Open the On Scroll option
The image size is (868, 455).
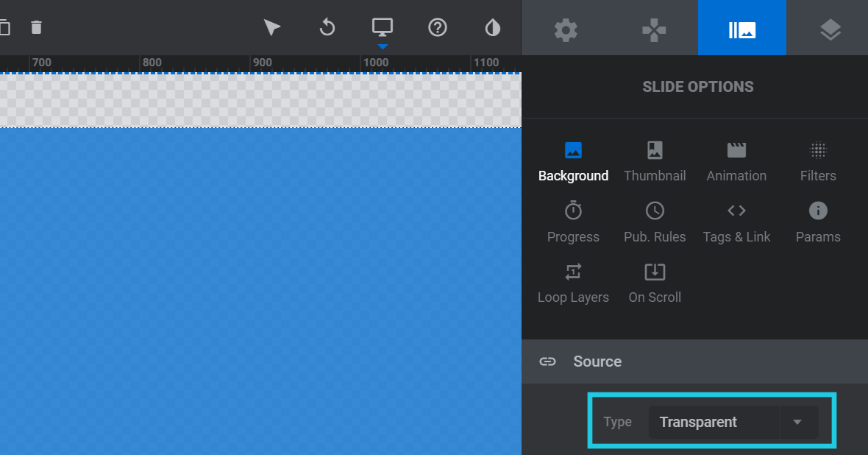point(655,283)
